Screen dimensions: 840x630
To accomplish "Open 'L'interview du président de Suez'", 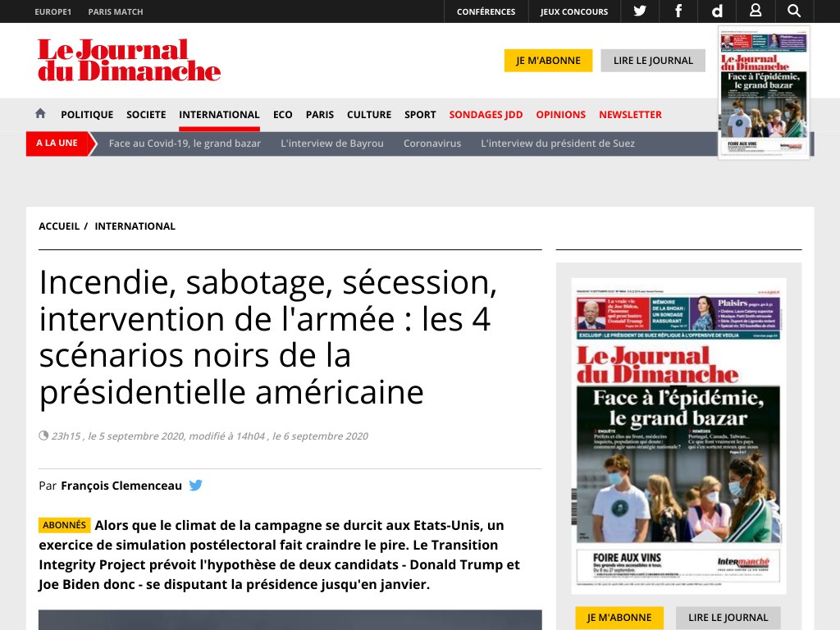I will [x=558, y=143].
